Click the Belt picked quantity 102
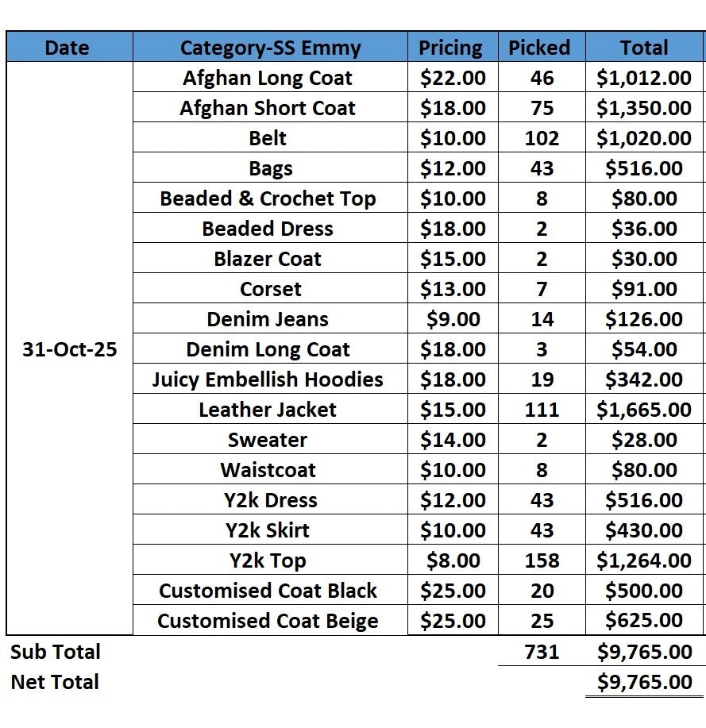Viewport: 706px width, 728px height. click(x=542, y=137)
